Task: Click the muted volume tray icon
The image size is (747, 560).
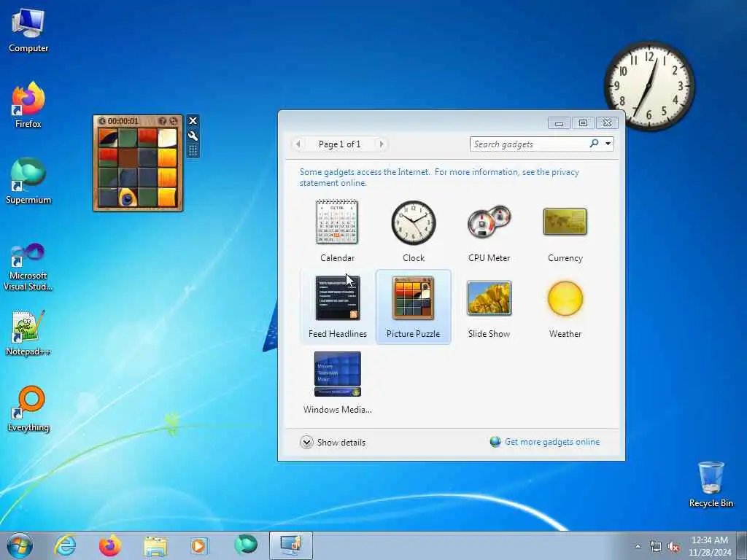Action: coord(673,547)
